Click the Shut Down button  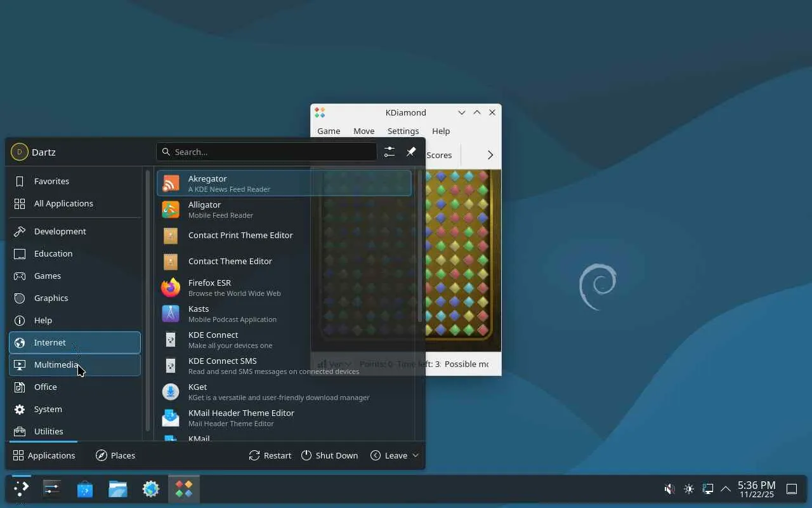[x=329, y=455]
